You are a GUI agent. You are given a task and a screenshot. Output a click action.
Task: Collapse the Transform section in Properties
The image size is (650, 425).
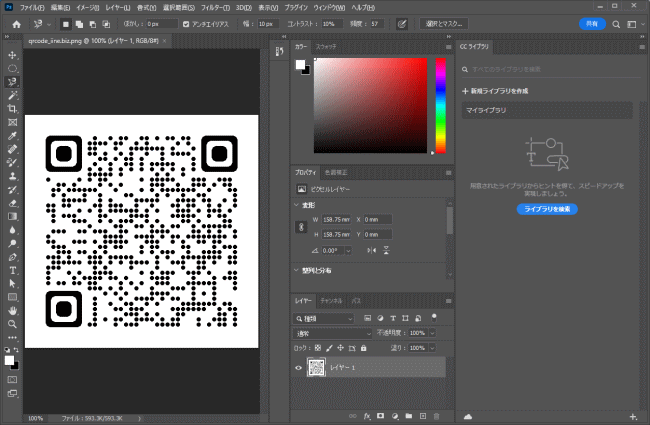(296, 205)
